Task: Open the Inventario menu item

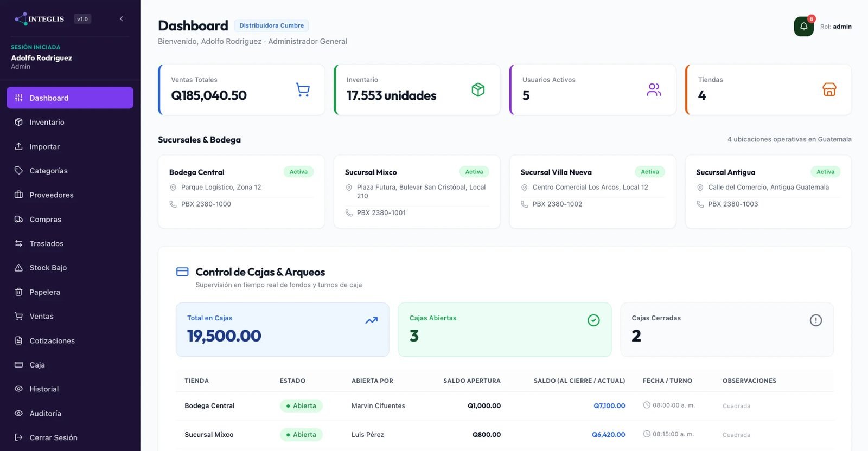Action: [x=70, y=122]
